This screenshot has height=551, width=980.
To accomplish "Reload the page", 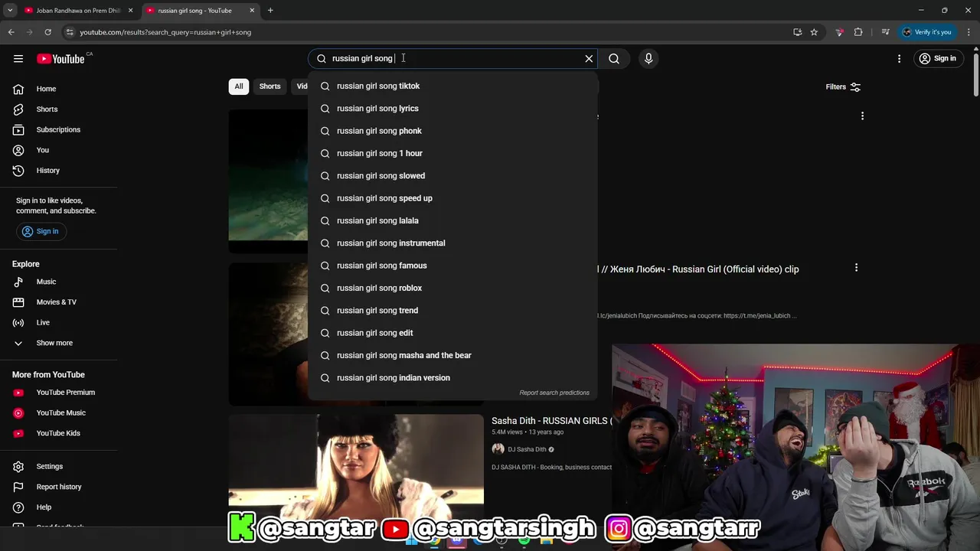I will (47, 32).
